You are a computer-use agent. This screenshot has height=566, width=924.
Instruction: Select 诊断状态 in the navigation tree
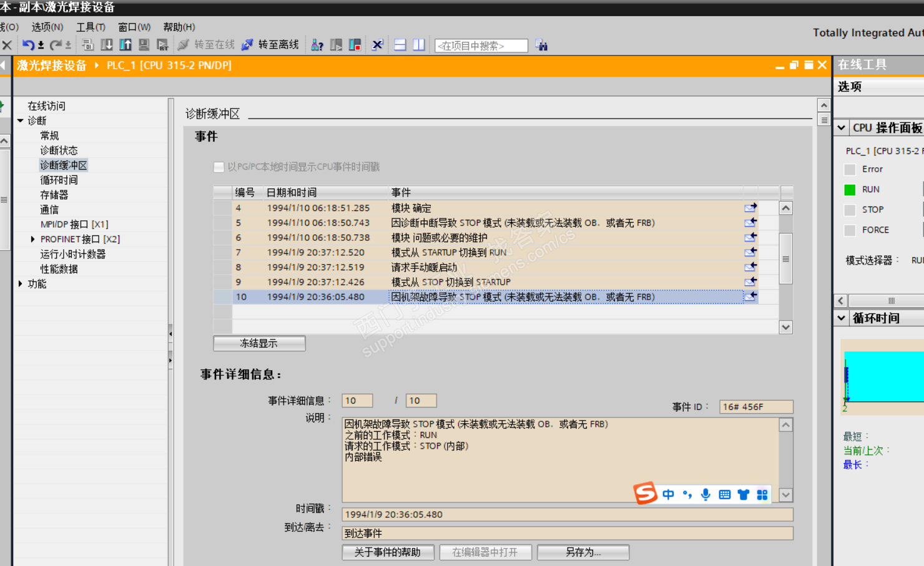click(x=59, y=150)
